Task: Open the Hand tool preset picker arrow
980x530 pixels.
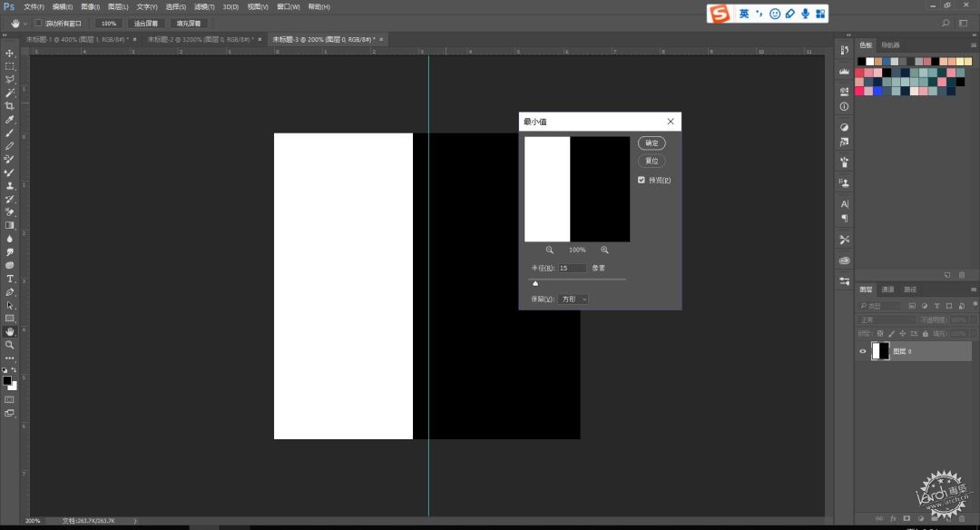Action: [25, 24]
